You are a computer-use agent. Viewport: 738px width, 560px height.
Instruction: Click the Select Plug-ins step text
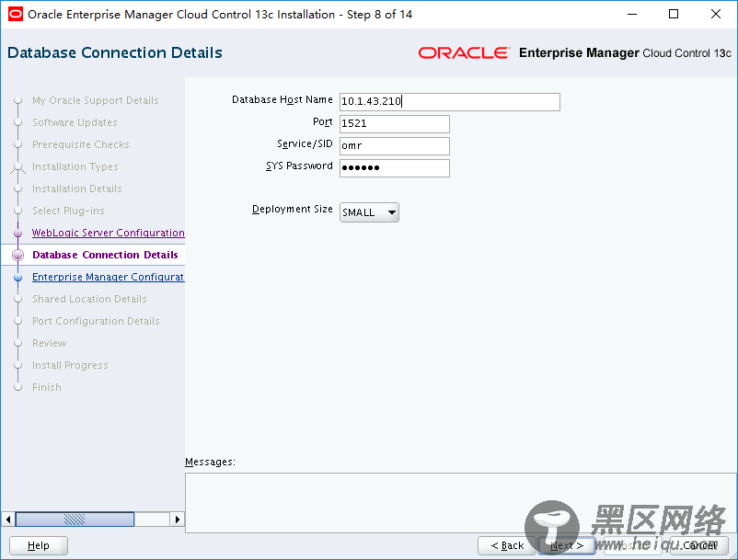tap(68, 211)
